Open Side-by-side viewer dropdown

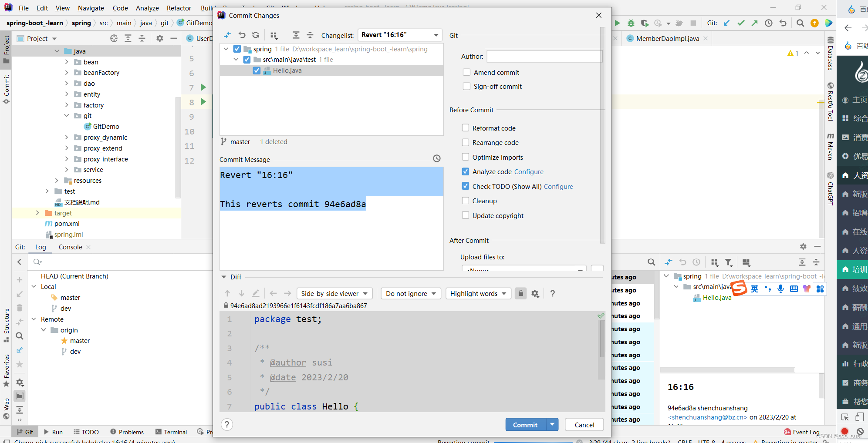coord(335,293)
